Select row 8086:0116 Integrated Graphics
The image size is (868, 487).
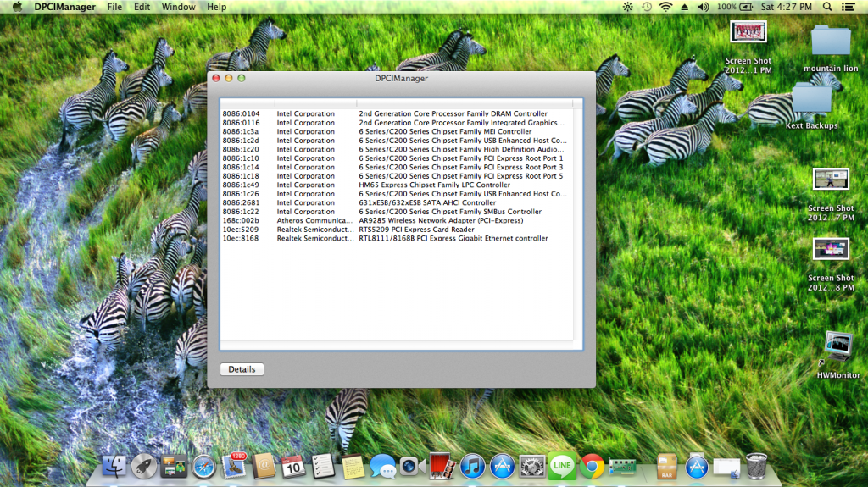click(398, 122)
